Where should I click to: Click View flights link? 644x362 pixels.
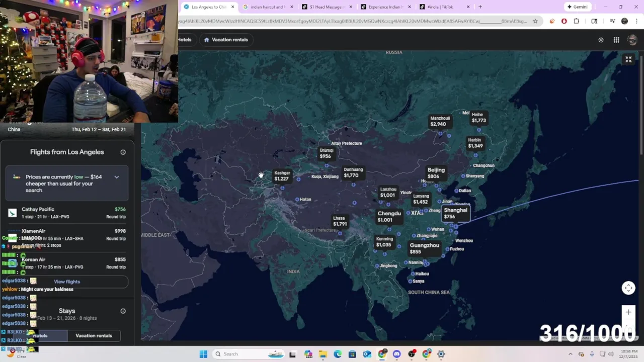[x=67, y=282]
